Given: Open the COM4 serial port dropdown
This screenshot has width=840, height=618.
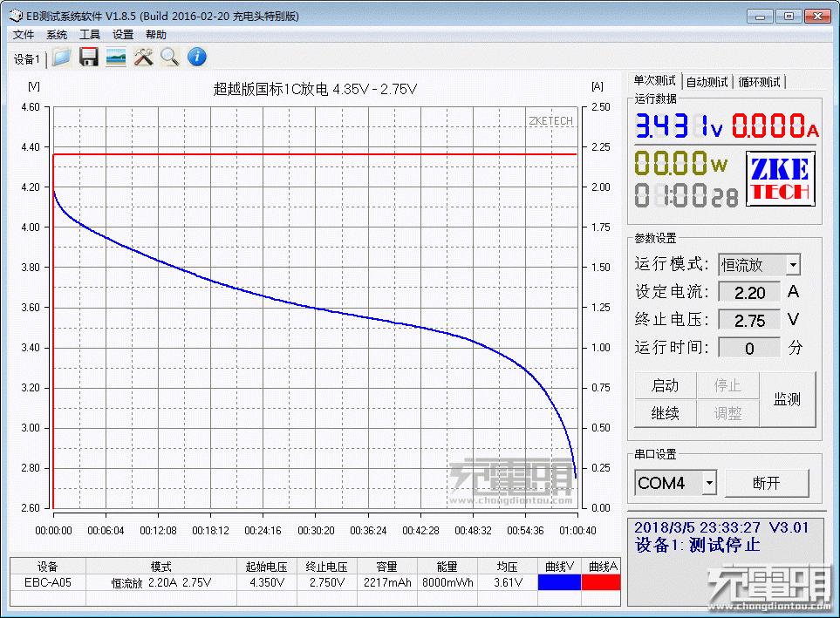Looking at the screenshot, I should (x=709, y=482).
